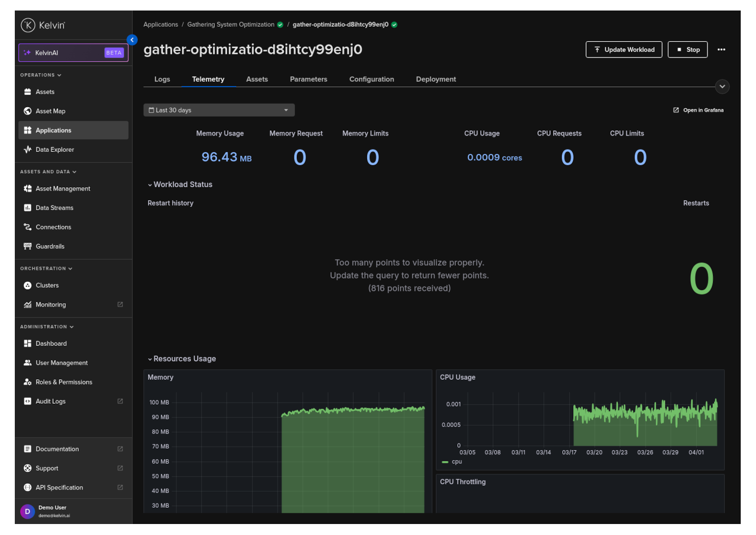Switch to the Deployment tab
The height and width of the screenshot is (535, 756).
436,79
